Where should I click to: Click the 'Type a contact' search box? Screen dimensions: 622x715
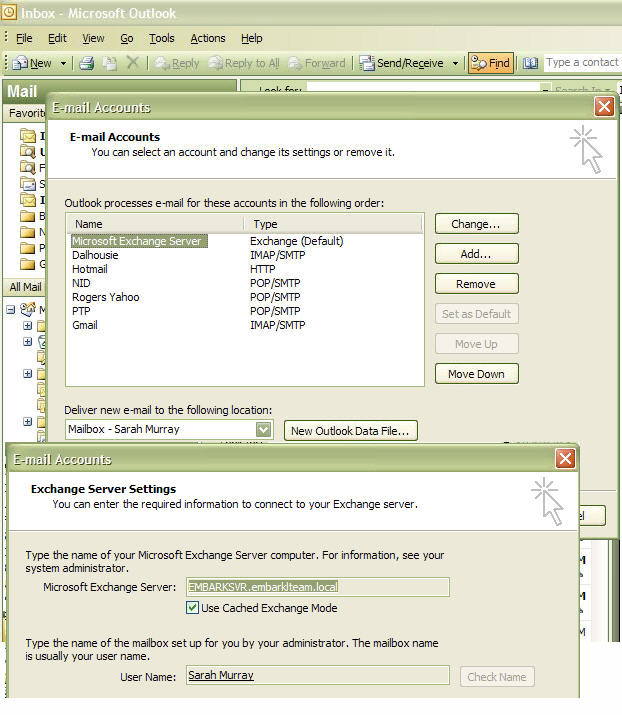tap(582, 62)
